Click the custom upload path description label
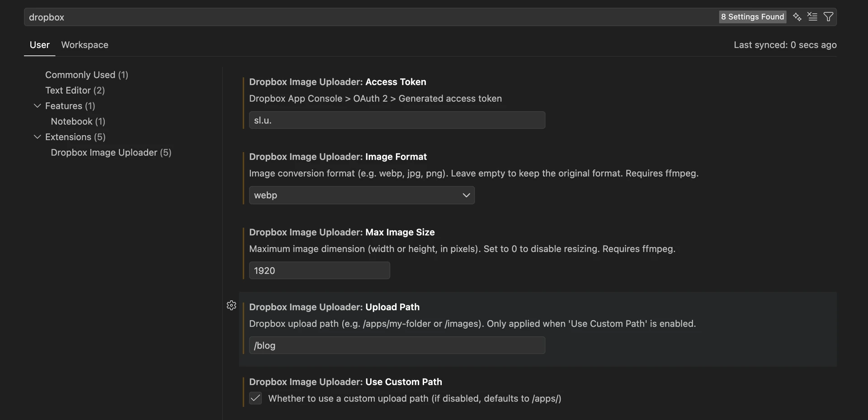Screen dimensions: 868x420 [x=415, y=399]
